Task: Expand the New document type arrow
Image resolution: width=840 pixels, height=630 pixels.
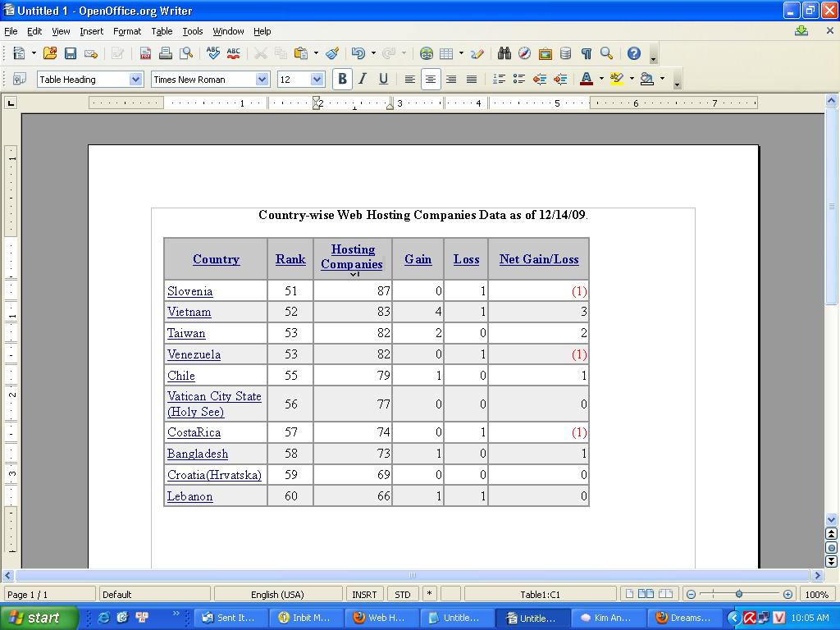Action: (x=34, y=53)
